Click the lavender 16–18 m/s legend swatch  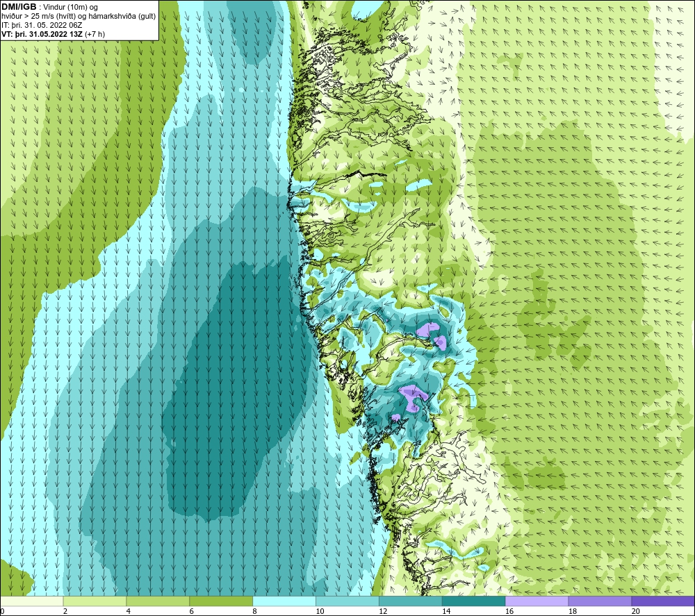537,601
